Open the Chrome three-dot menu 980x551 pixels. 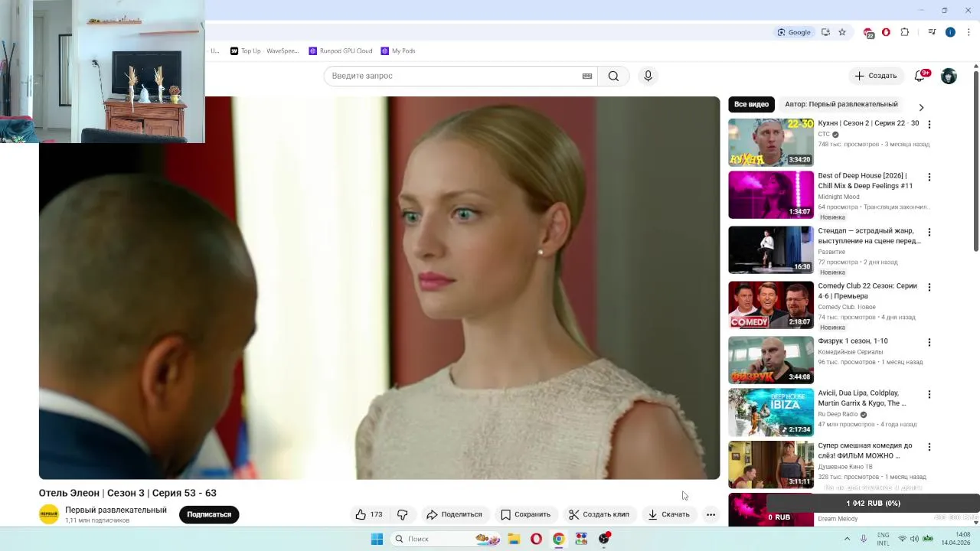click(x=969, y=32)
